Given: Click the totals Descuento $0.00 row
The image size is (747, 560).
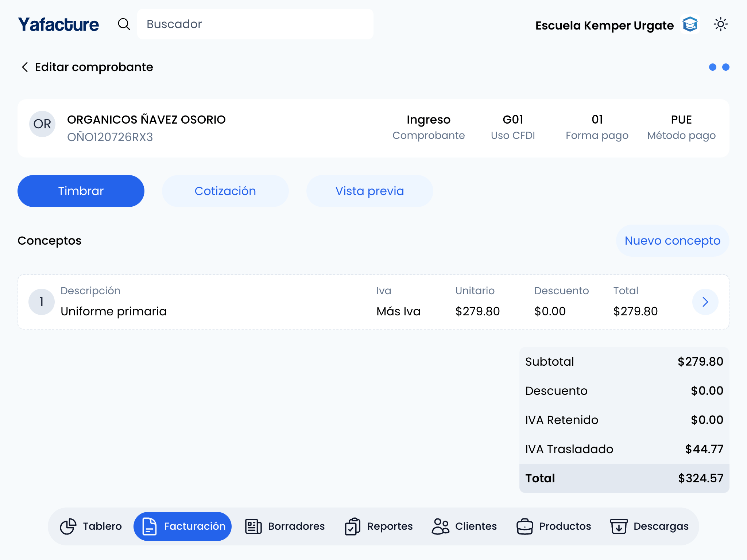Looking at the screenshot, I should 624,391.
